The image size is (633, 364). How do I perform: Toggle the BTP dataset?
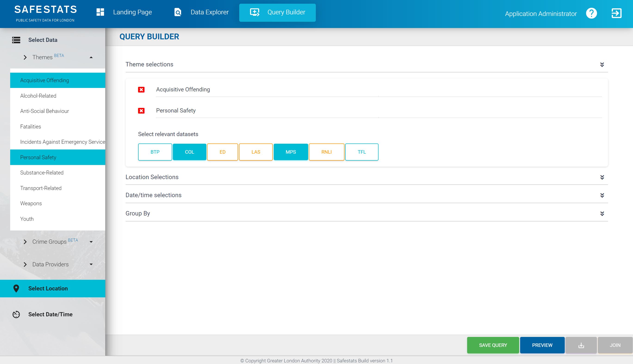coord(155,152)
